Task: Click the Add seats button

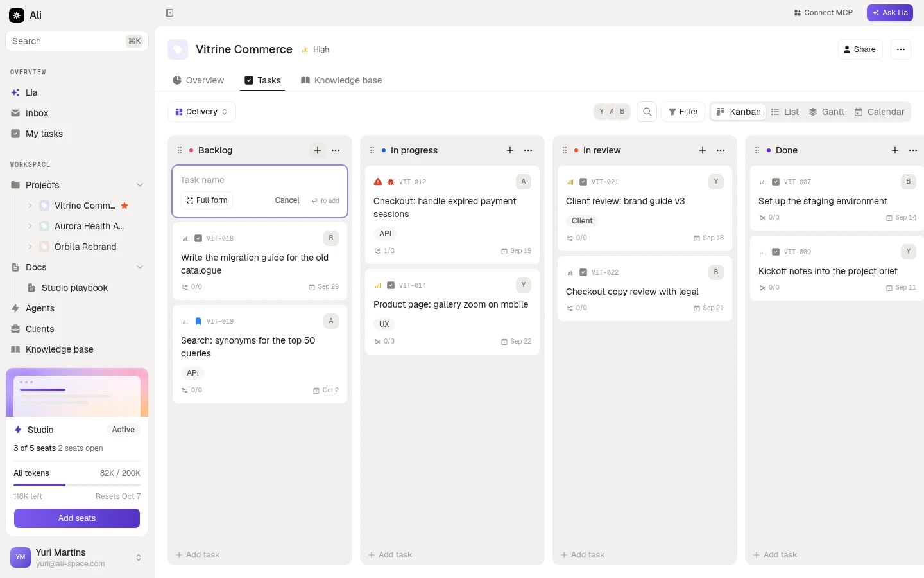Action: click(77, 518)
